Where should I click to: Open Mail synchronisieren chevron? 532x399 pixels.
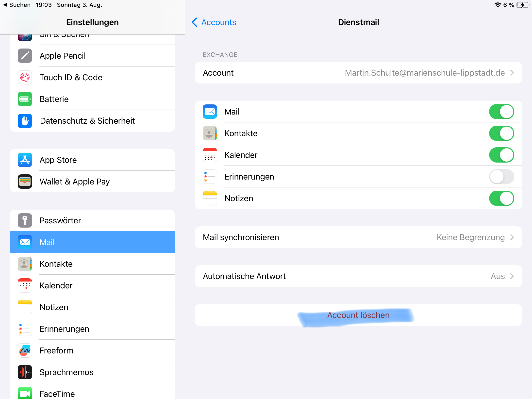point(512,237)
